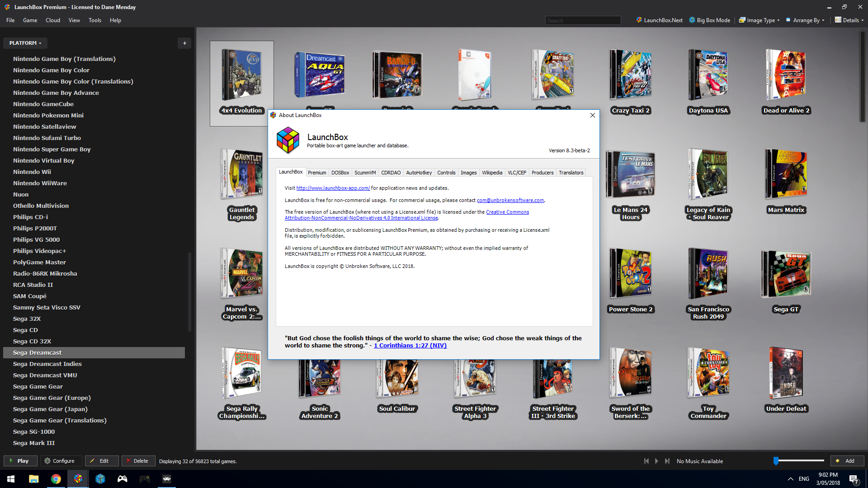Image resolution: width=868 pixels, height=488 pixels.
Task: Open the launchbox-app.com link
Action: [333, 188]
